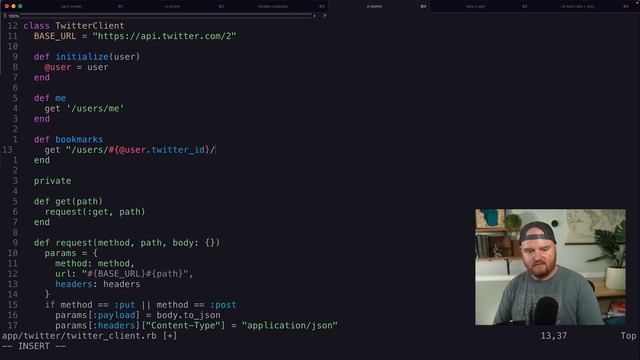Click the 'def bookmarks' method definition
The image size is (640, 360).
click(69, 140)
